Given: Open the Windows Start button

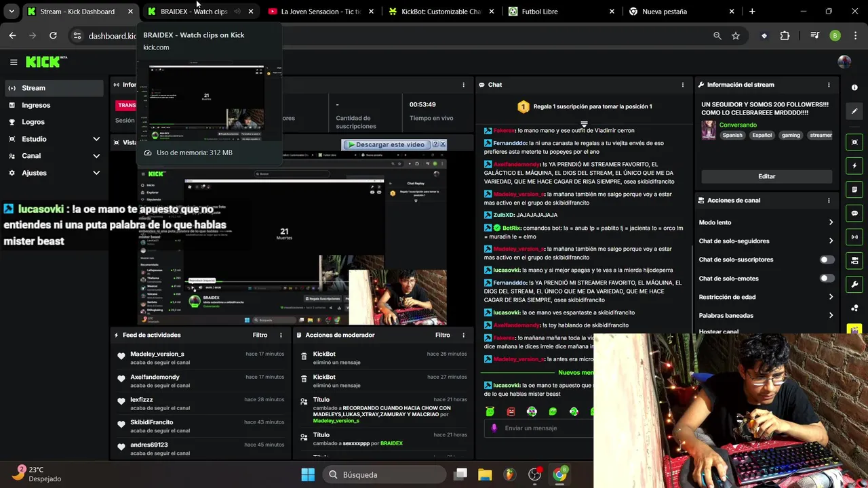Looking at the screenshot, I should pyautogui.click(x=307, y=474).
